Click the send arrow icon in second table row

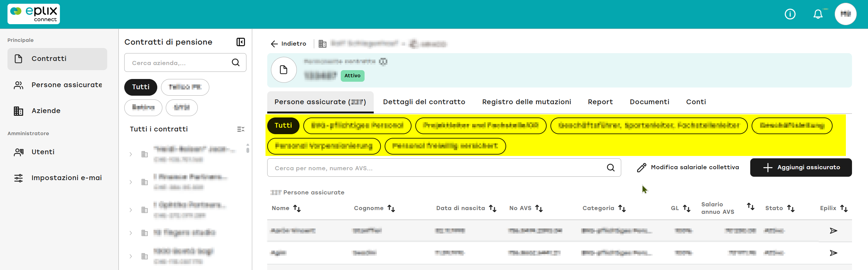click(x=834, y=253)
